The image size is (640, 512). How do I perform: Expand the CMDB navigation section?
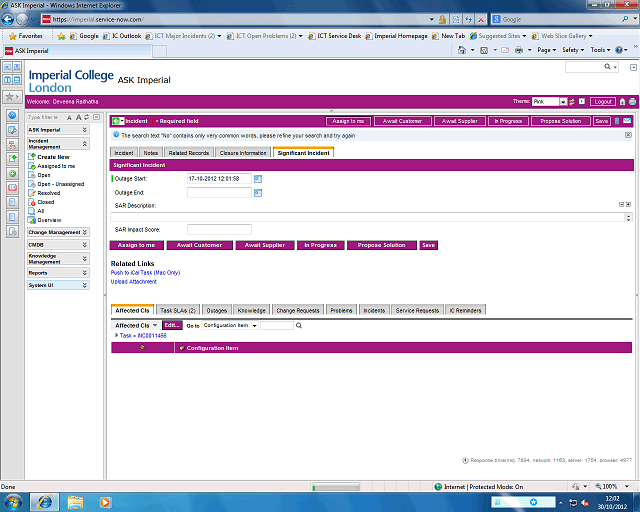(84, 244)
